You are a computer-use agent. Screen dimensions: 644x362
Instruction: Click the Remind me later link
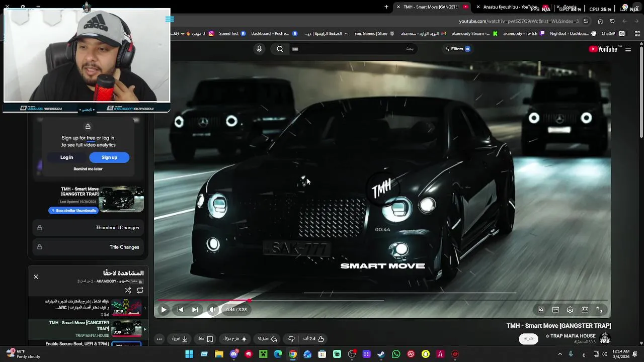coord(88,169)
